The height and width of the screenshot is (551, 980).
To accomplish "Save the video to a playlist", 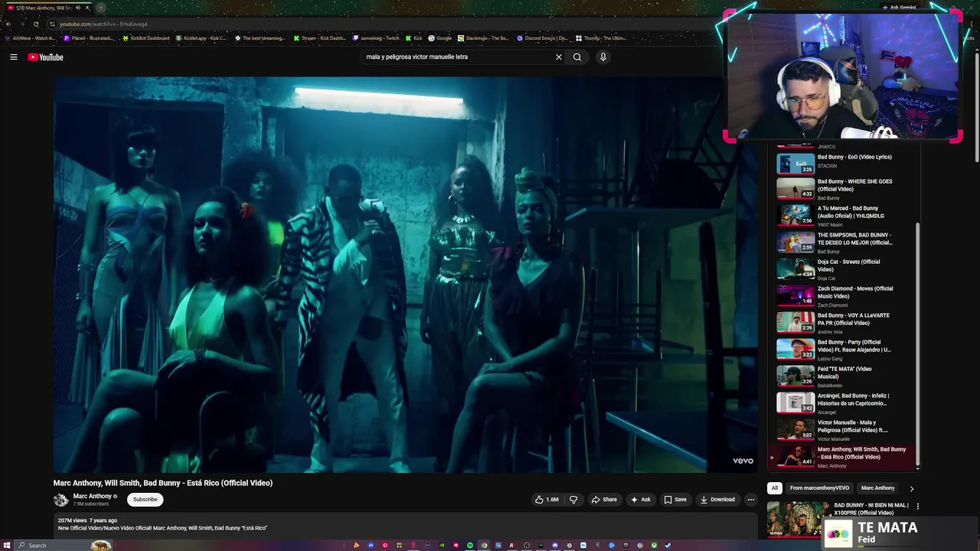I will pos(675,500).
